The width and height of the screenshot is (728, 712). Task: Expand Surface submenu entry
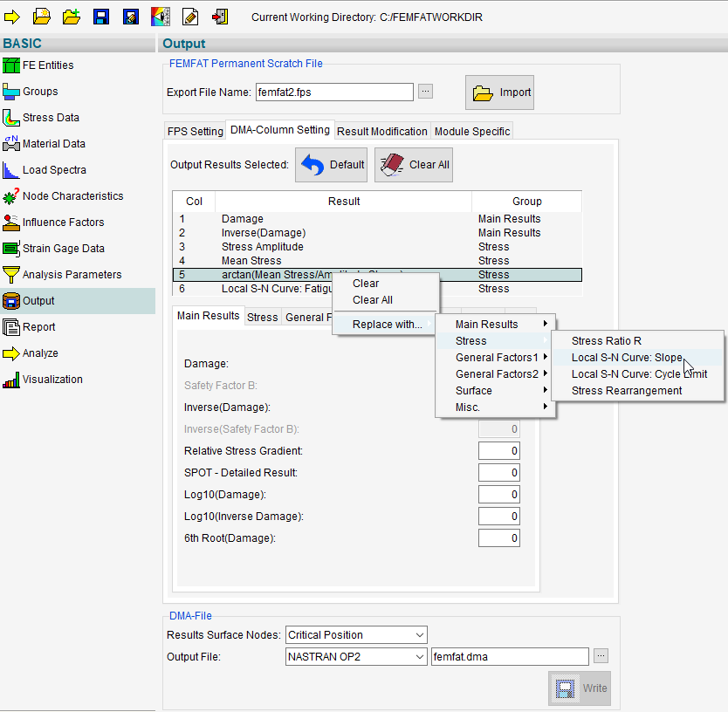[x=495, y=391]
